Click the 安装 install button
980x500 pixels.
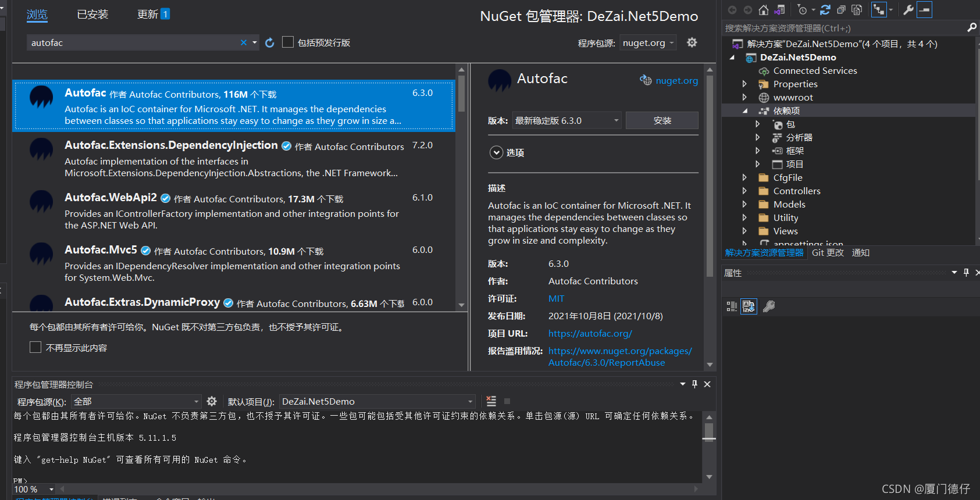(x=662, y=120)
